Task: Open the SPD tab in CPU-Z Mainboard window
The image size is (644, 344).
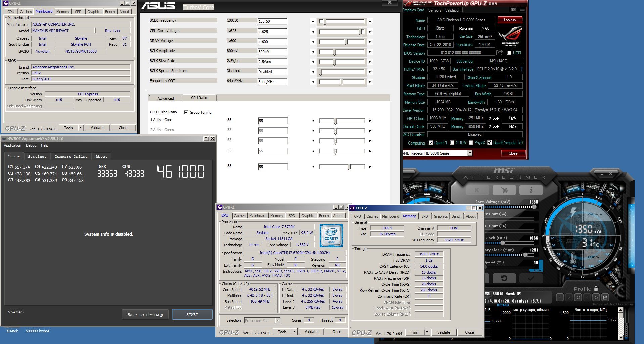Action: (78, 12)
